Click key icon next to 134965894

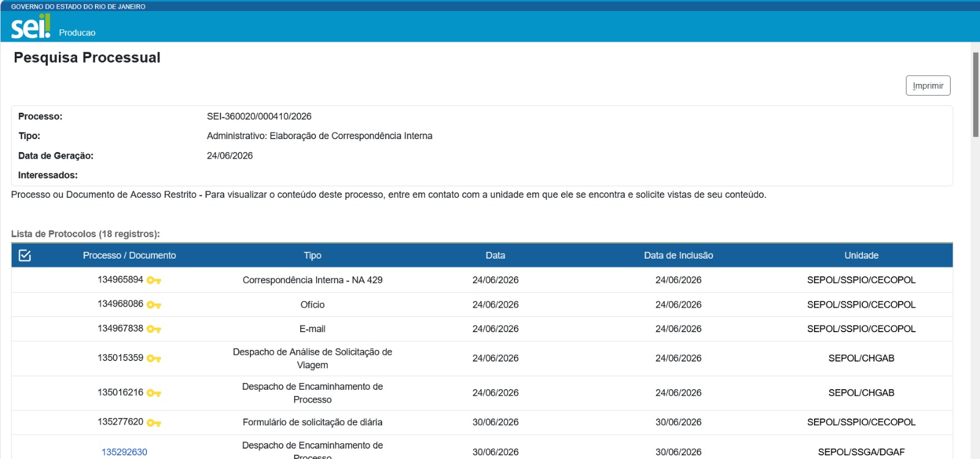tap(154, 280)
